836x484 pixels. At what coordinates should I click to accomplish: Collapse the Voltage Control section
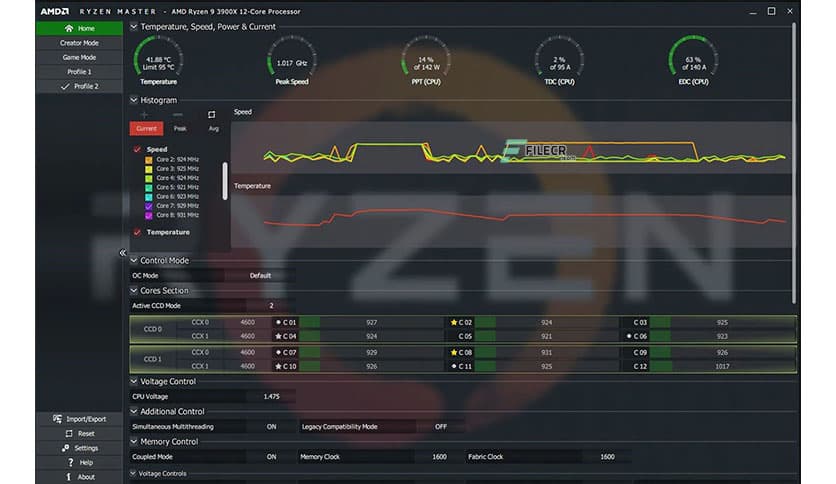134,381
